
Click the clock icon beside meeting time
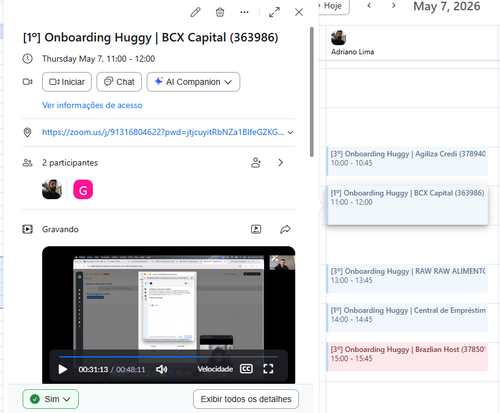click(27, 59)
